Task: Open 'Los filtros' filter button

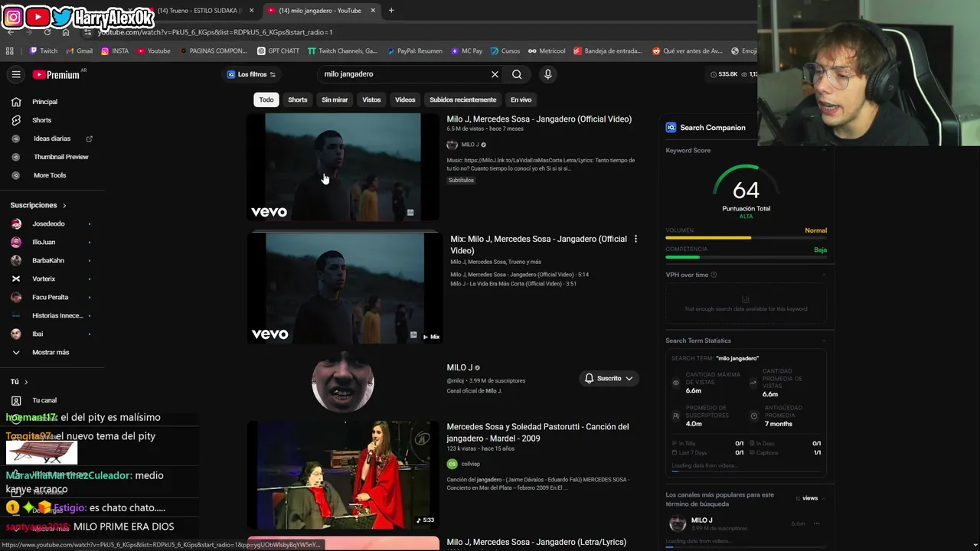Action: [251, 74]
